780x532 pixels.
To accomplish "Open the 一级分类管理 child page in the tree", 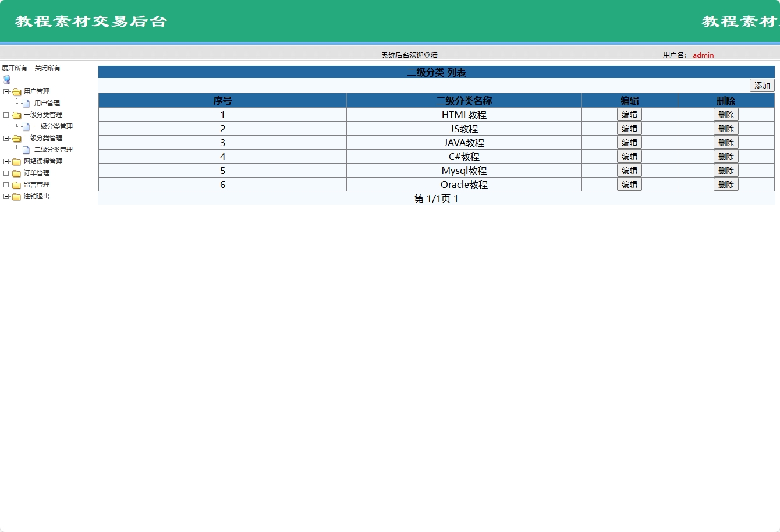I will [54, 126].
